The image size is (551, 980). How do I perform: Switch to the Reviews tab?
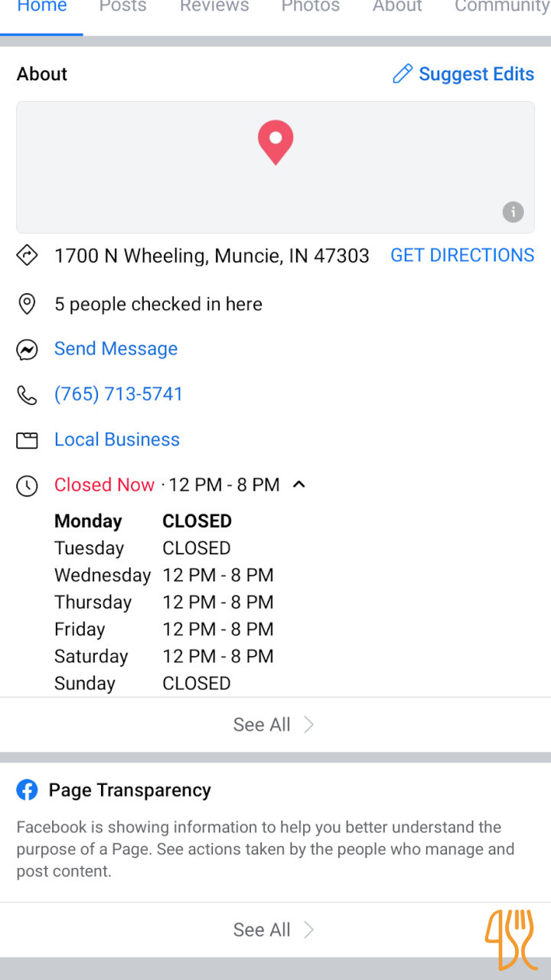(214, 8)
